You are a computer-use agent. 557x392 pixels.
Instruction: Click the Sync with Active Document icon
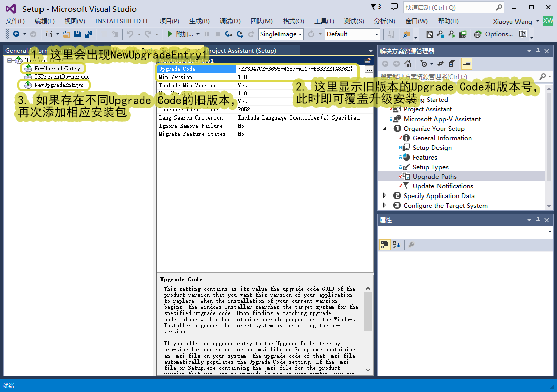[x=441, y=64]
